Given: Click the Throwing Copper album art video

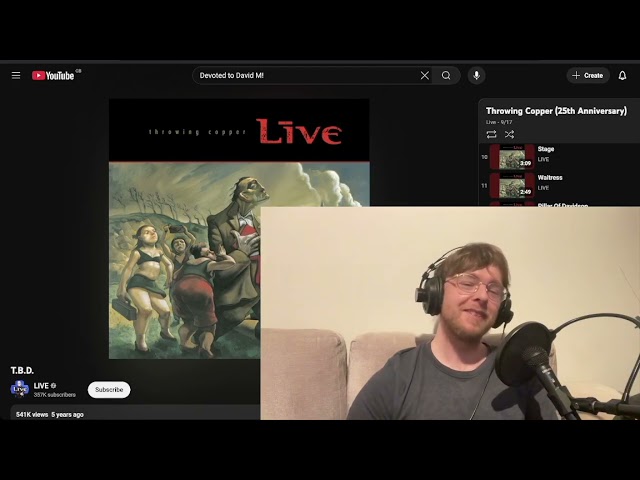Looking at the screenshot, I should pyautogui.click(x=239, y=229).
